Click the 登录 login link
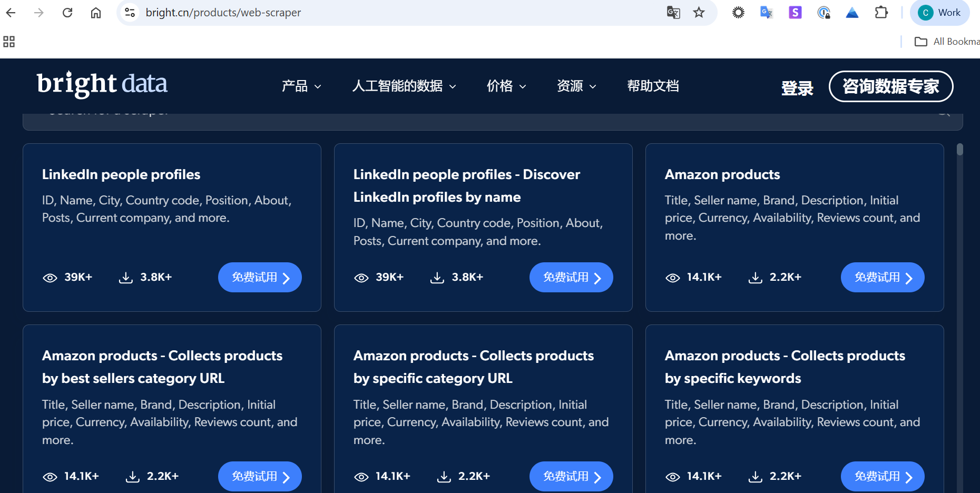Image resolution: width=980 pixels, height=493 pixels. (x=797, y=88)
